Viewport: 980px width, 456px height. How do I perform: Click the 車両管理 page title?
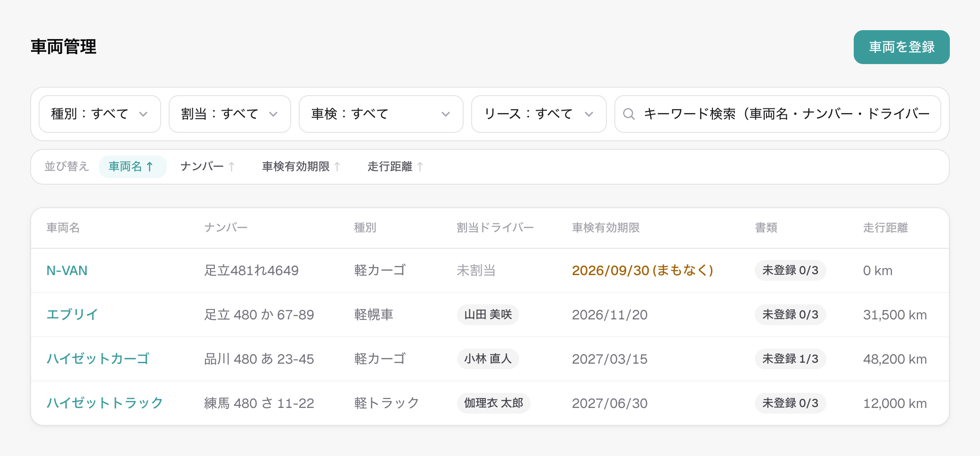[64, 47]
